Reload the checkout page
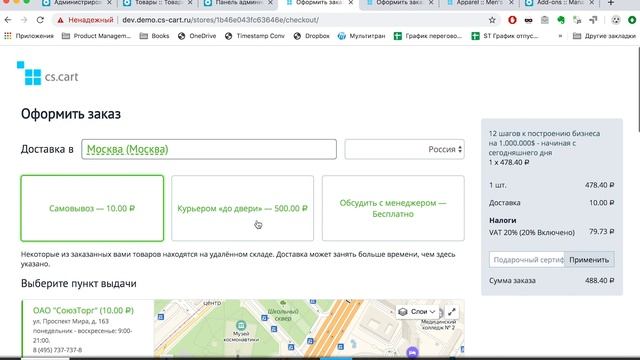This screenshot has width=640, height=360. (x=40, y=20)
